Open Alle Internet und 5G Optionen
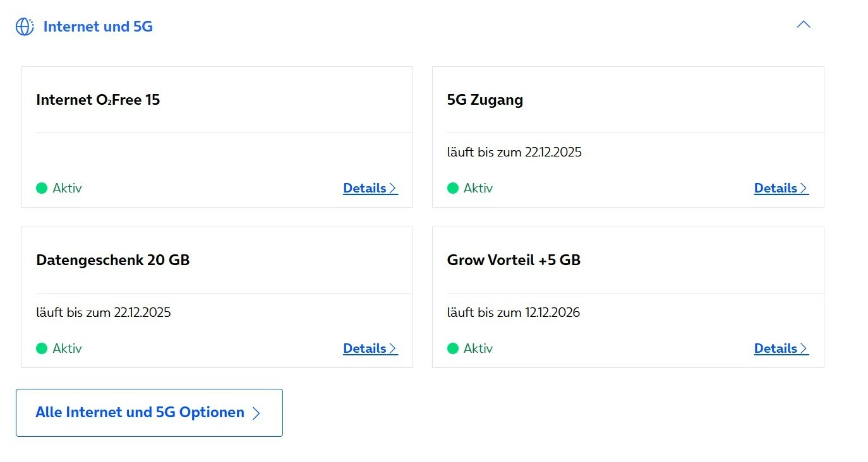 coord(149,413)
